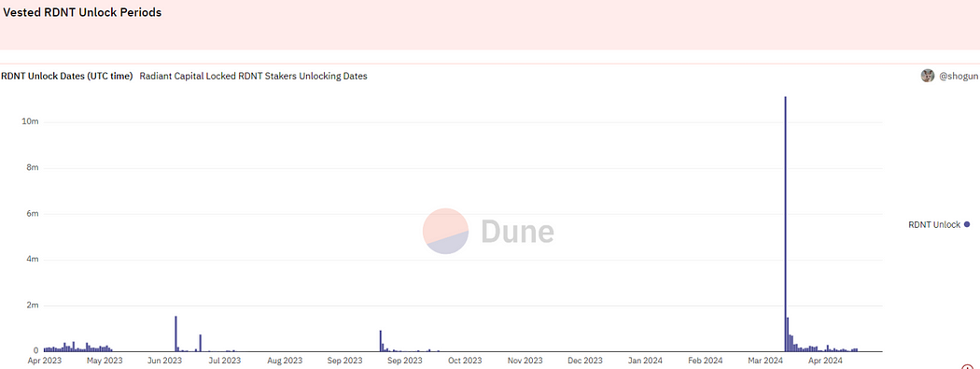Select the tall bar near Sep 2023
Image resolution: width=980 pixels, height=369 pixels.
point(380,341)
